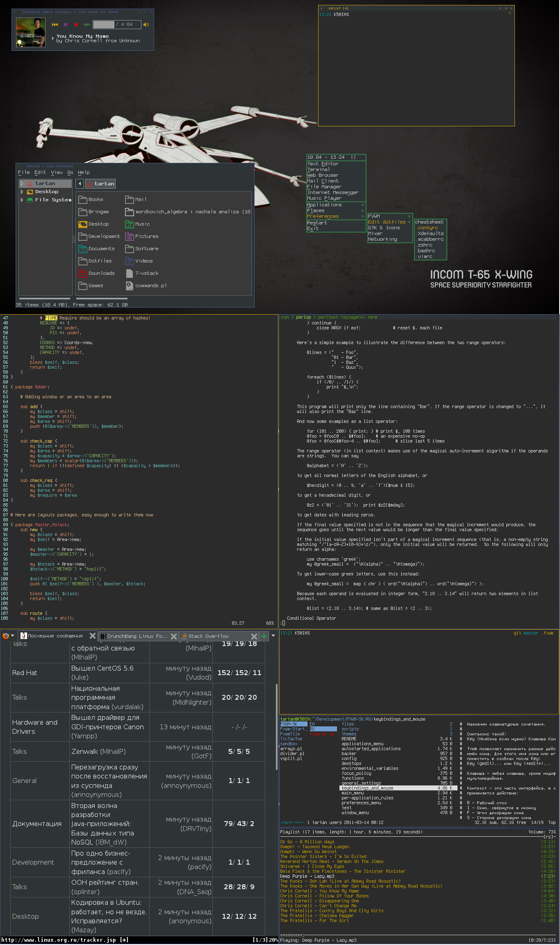
Task: Expand the File System tree node
Action: click(22, 200)
